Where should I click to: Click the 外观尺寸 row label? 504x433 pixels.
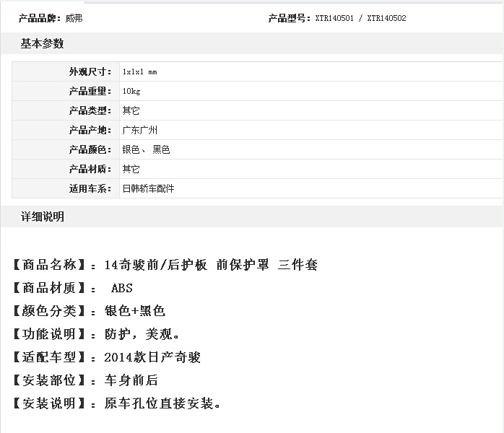tap(90, 71)
